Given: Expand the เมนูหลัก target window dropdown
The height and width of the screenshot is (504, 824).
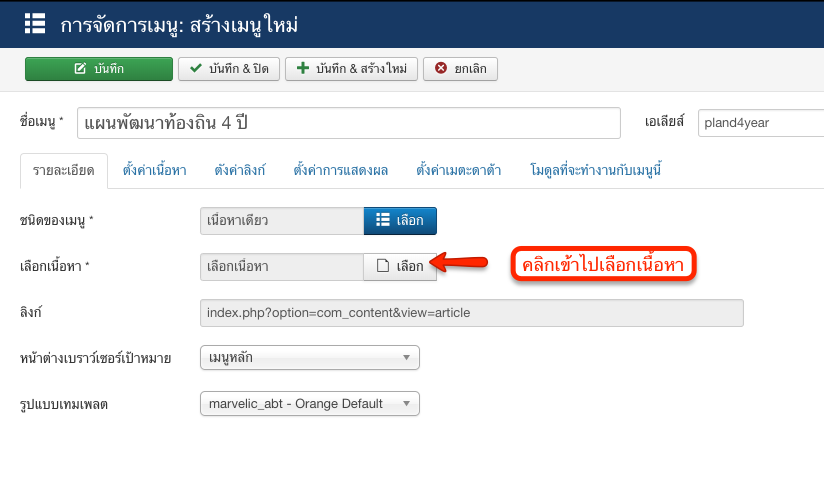Looking at the screenshot, I should 309,358.
